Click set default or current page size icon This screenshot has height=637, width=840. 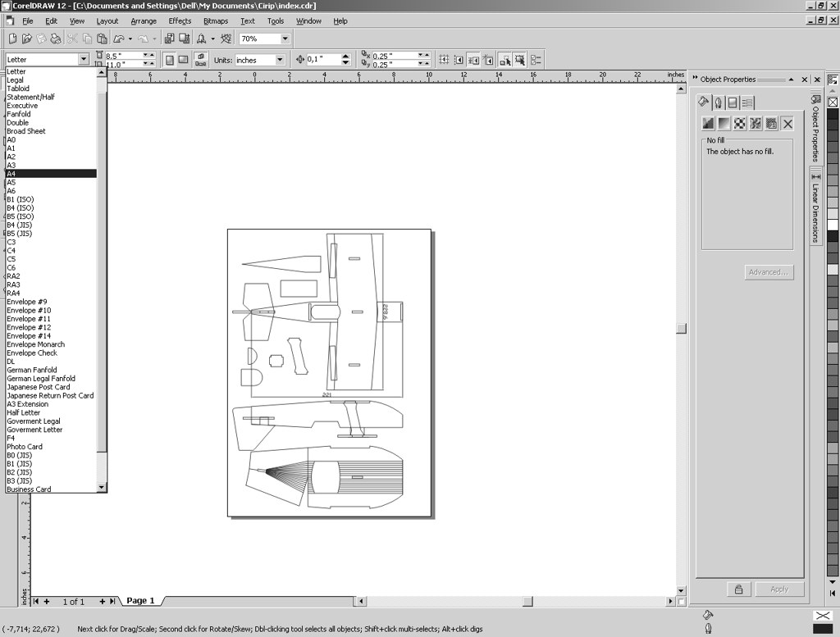200,59
